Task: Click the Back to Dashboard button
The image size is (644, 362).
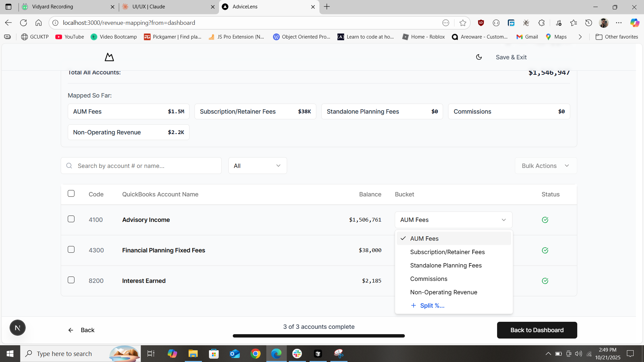Action: (537, 330)
